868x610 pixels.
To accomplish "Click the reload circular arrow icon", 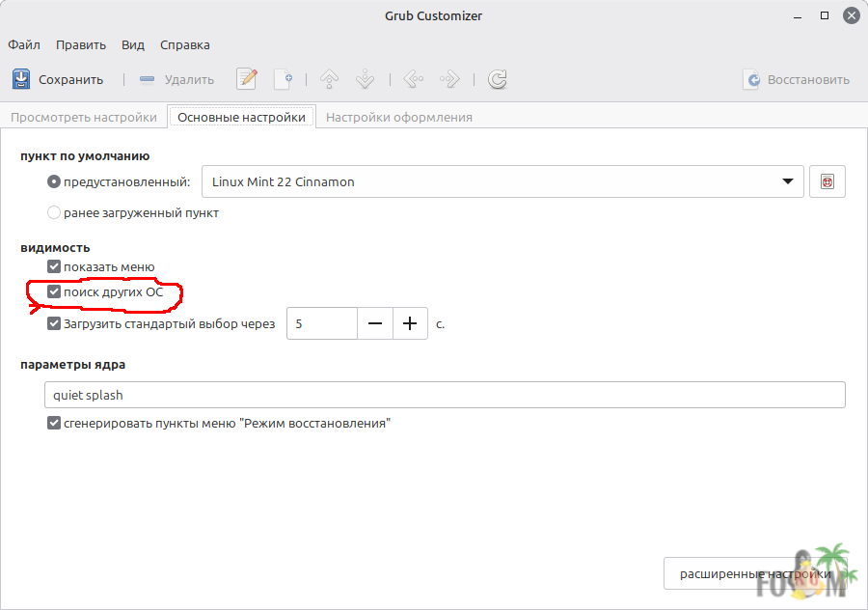I will 498,79.
